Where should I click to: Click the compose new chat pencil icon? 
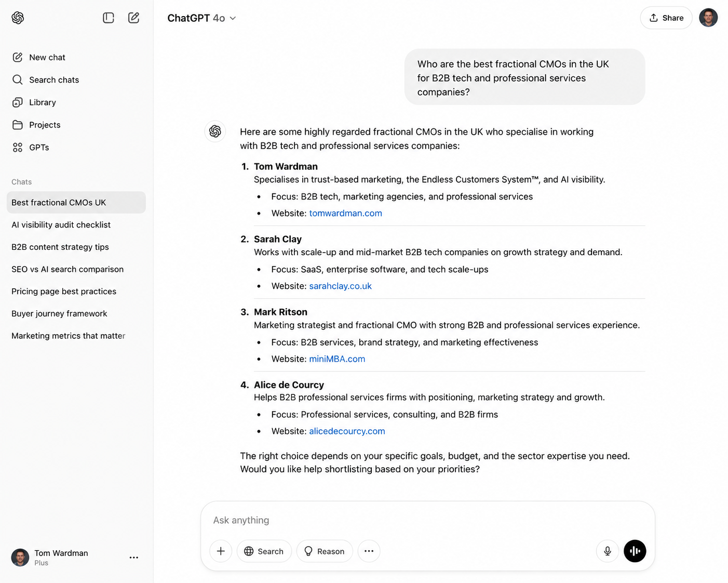pos(133,18)
